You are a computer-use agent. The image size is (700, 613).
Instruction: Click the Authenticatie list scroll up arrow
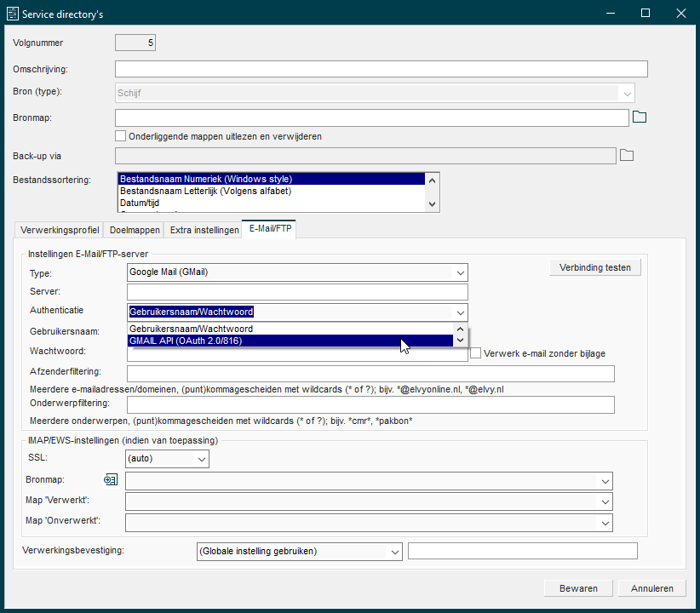[x=460, y=329]
